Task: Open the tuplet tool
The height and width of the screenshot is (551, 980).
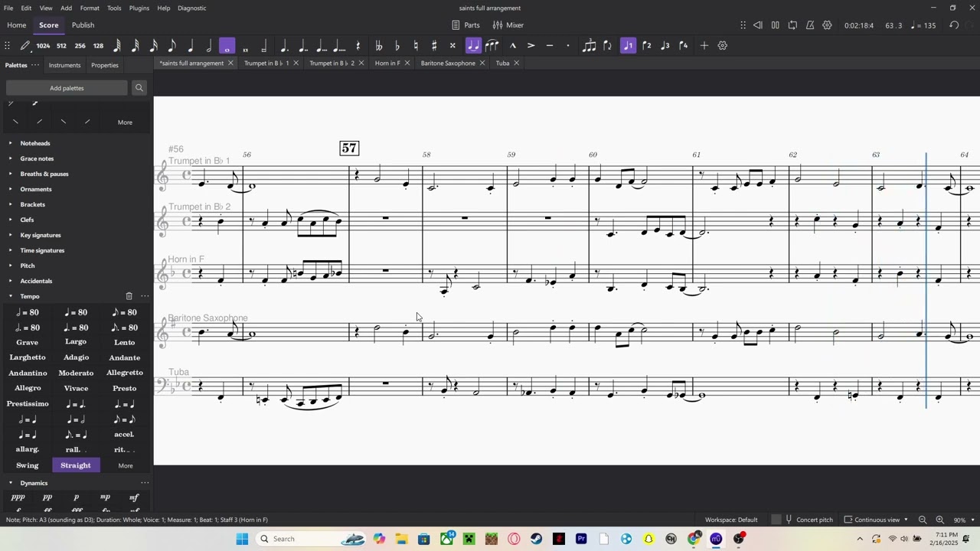Action: click(589, 46)
